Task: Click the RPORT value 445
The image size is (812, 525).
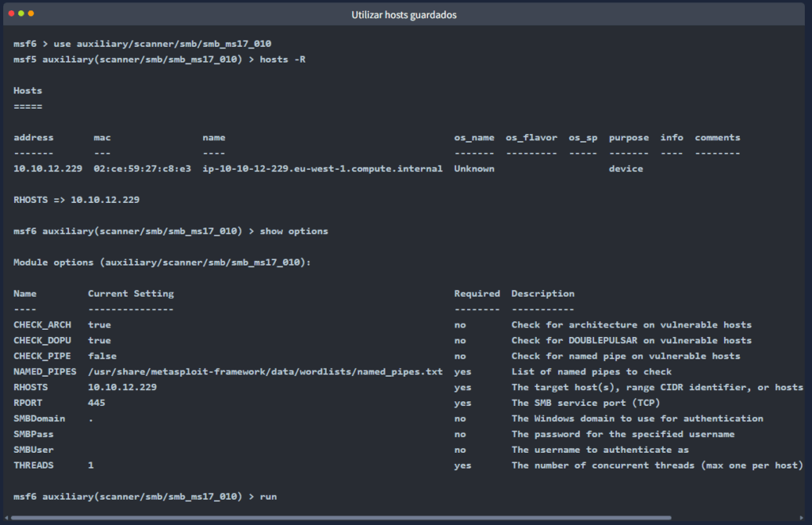Action: [x=96, y=403]
